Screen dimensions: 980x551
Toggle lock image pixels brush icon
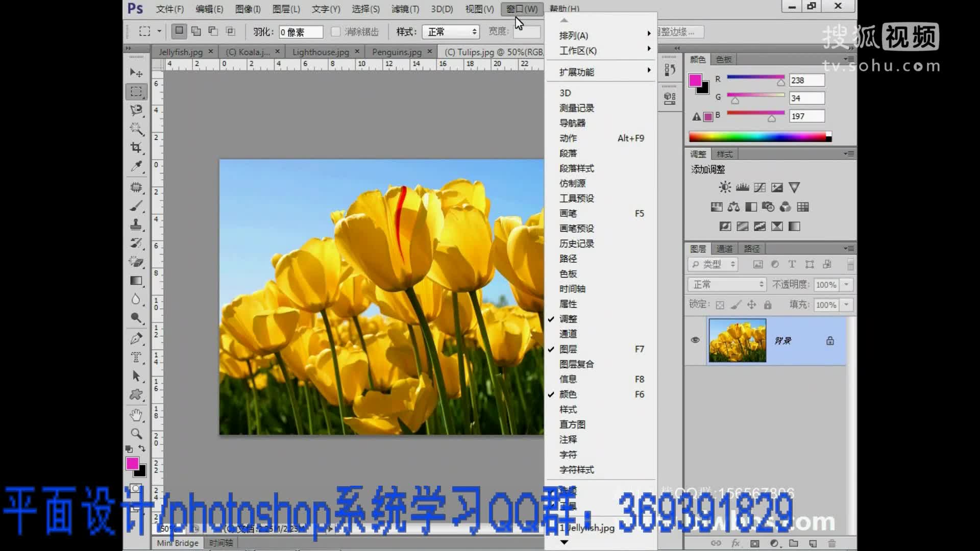736,305
